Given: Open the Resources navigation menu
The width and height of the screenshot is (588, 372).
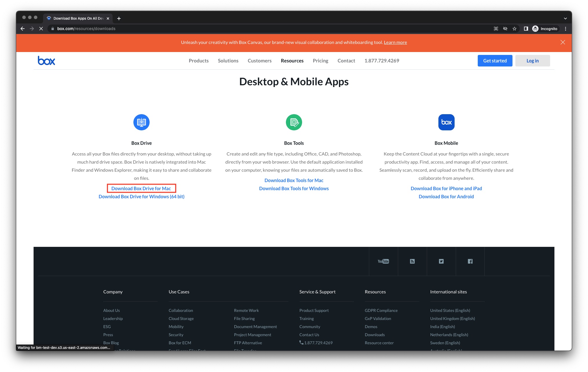Looking at the screenshot, I should (x=292, y=61).
